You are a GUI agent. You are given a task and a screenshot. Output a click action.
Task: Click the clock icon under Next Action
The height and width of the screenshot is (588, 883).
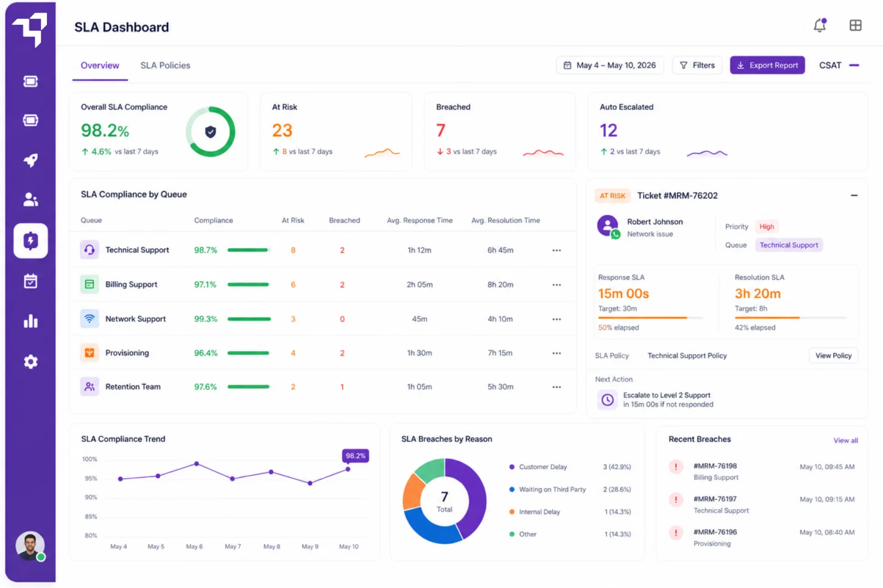608,400
